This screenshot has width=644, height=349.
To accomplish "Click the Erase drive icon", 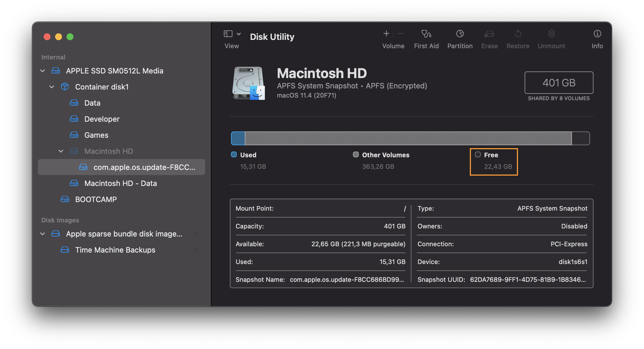I will click(x=489, y=34).
